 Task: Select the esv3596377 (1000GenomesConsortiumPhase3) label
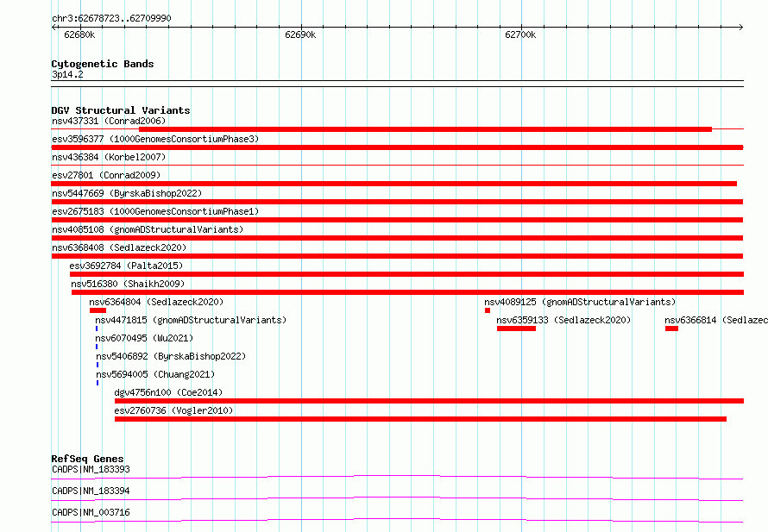pos(155,139)
